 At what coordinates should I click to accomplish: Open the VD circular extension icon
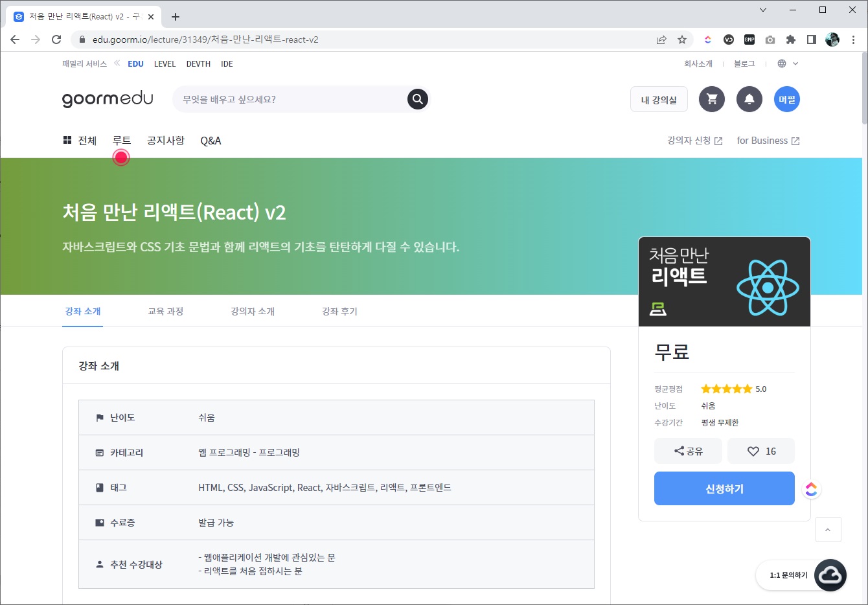[x=729, y=40]
